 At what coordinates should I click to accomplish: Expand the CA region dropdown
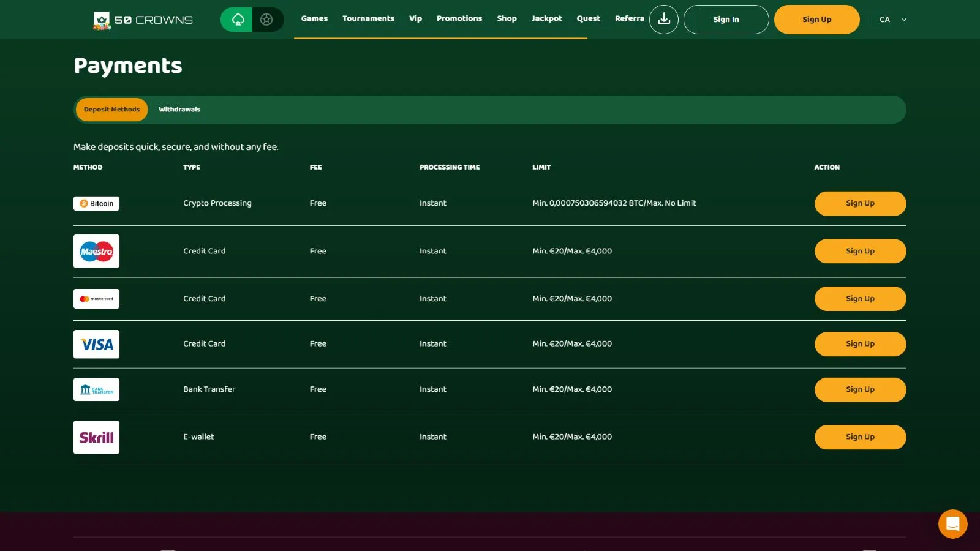[x=892, y=20]
